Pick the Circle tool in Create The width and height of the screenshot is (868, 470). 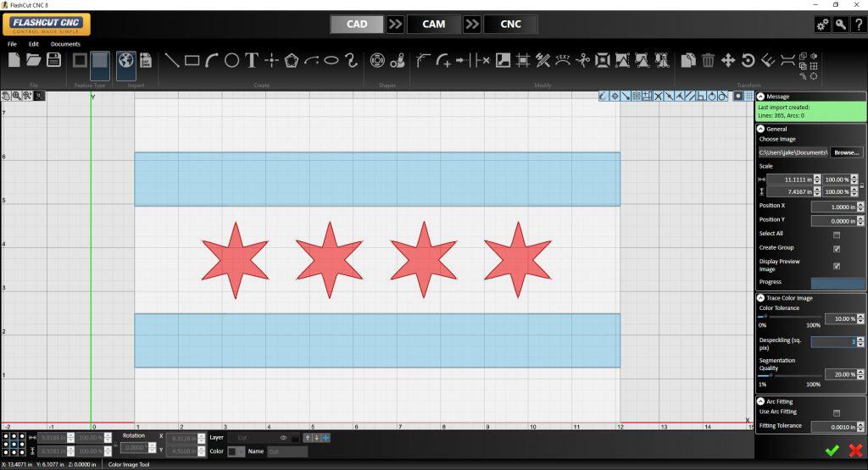231,60
